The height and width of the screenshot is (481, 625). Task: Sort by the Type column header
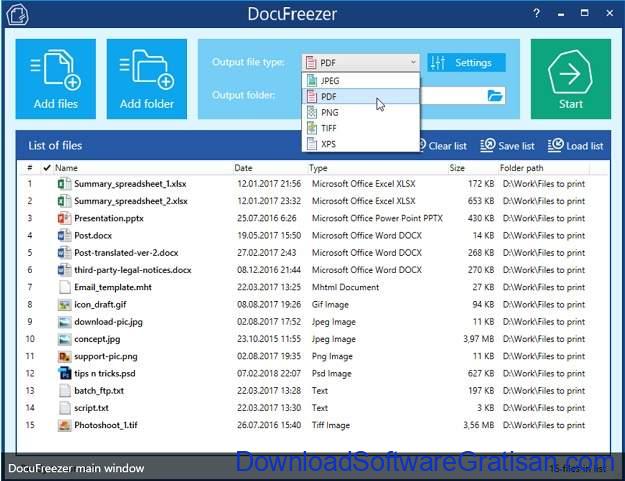click(318, 168)
